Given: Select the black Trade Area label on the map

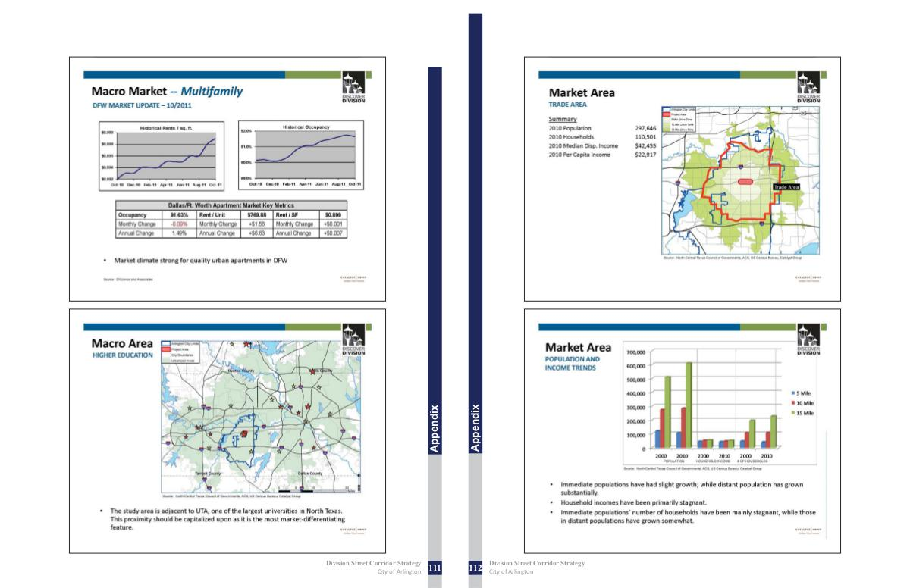Looking at the screenshot, I should click(786, 186).
